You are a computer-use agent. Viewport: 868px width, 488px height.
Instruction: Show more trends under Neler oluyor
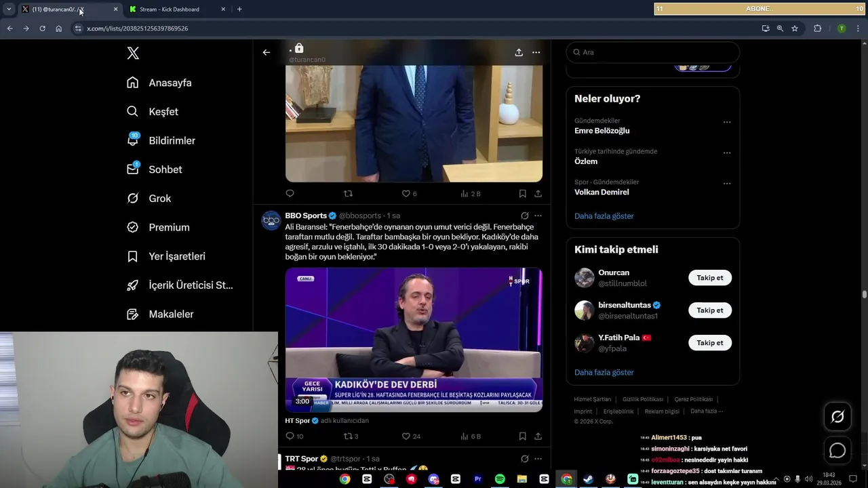coord(604,216)
